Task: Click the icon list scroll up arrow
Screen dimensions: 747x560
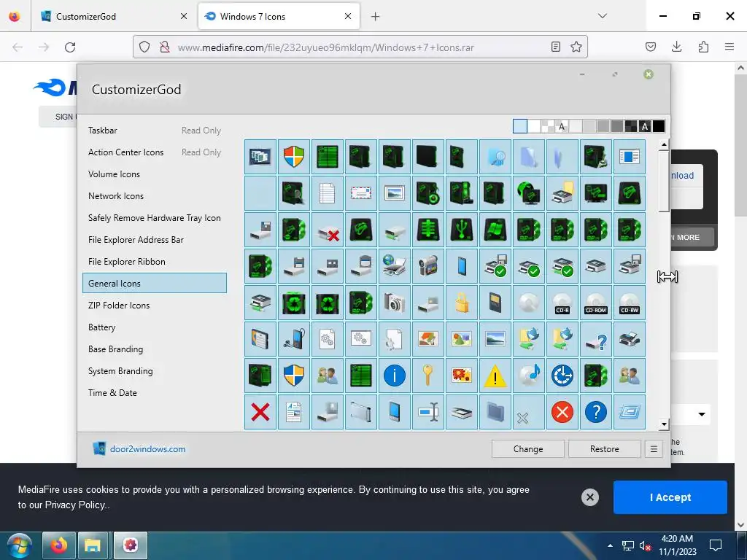Action: (664, 145)
